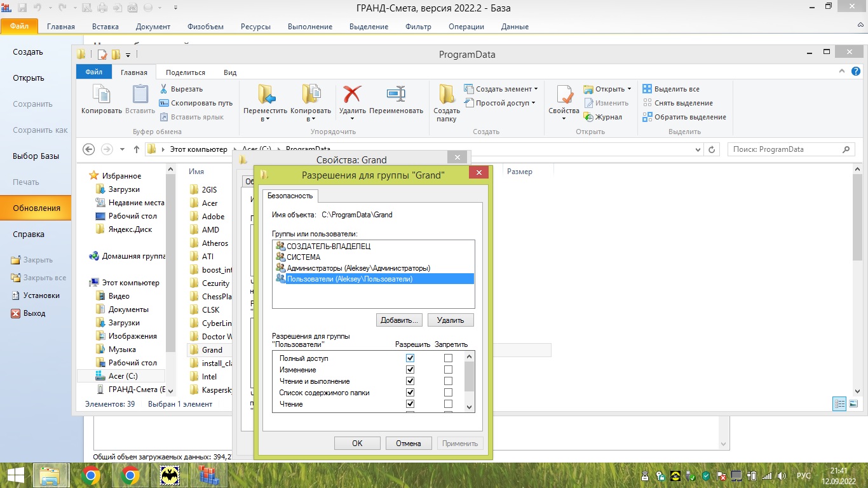Toggle the allow checkbox for Полный доступ
868x488 pixels.
click(410, 358)
